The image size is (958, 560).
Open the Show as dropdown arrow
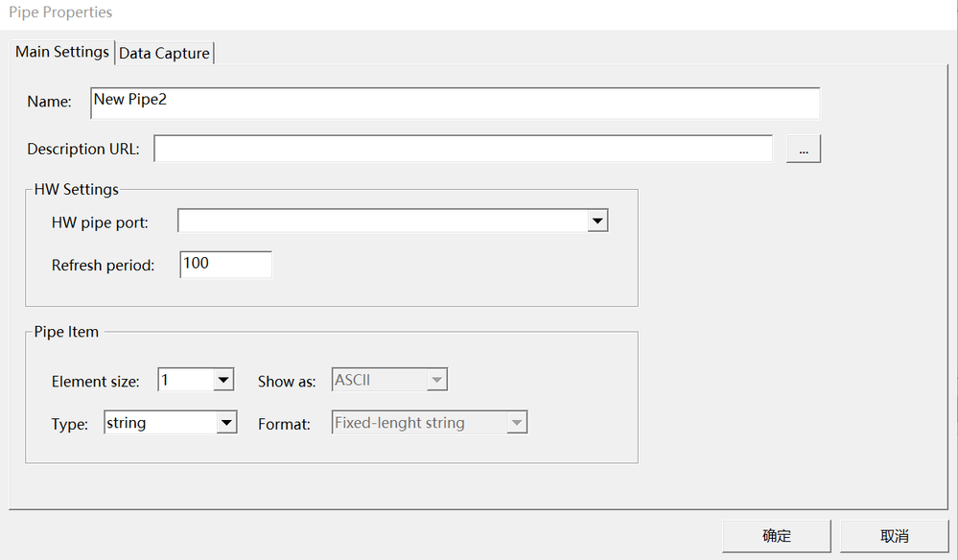437,381
